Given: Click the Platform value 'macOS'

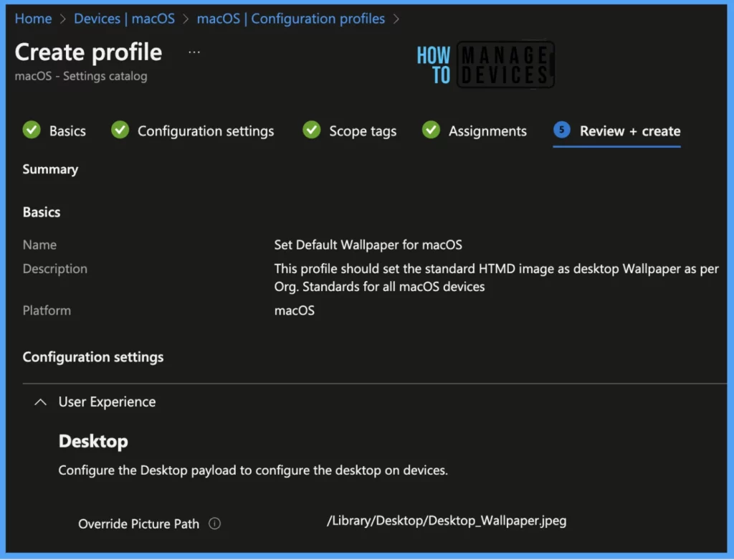Looking at the screenshot, I should click(295, 310).
